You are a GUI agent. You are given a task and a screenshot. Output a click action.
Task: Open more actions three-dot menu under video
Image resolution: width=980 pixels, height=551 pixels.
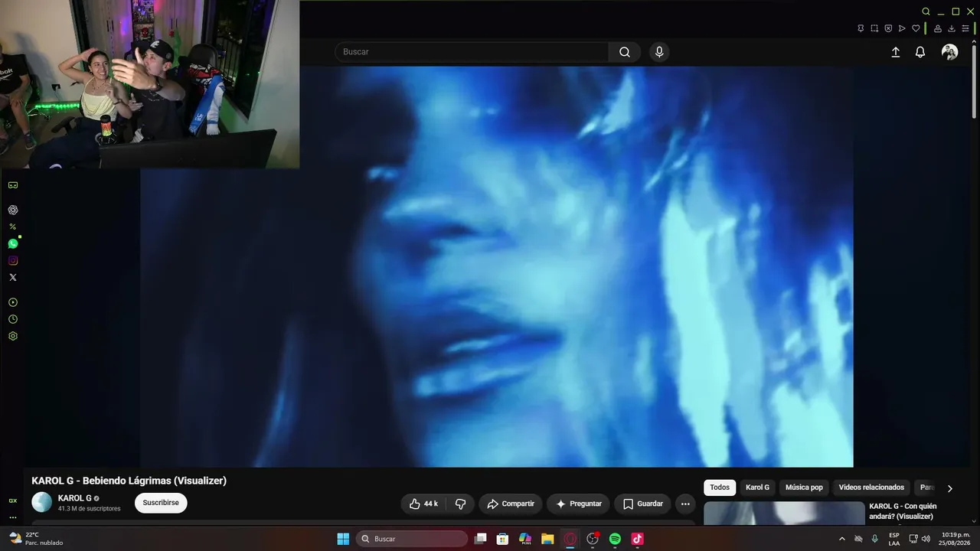coord(685,504)
